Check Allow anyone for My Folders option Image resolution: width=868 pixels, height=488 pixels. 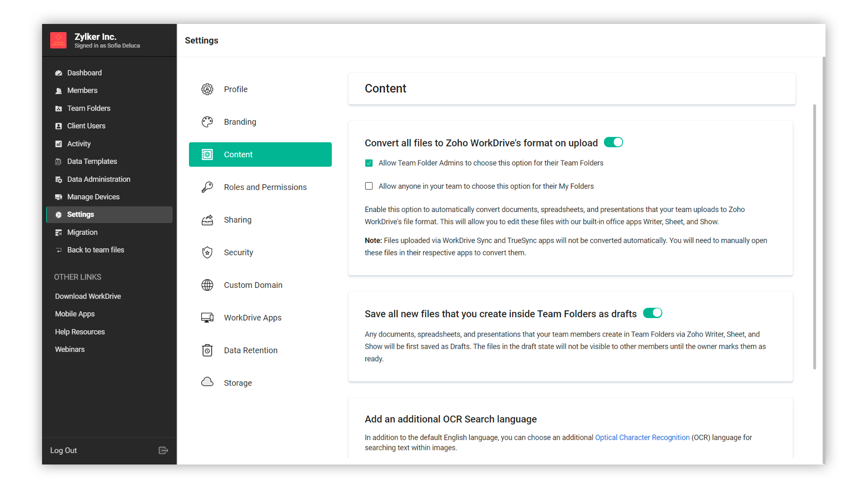(369, 186)
